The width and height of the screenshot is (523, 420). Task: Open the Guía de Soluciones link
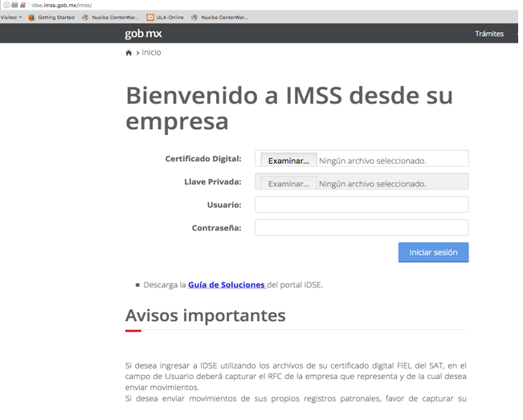point(227,284)
